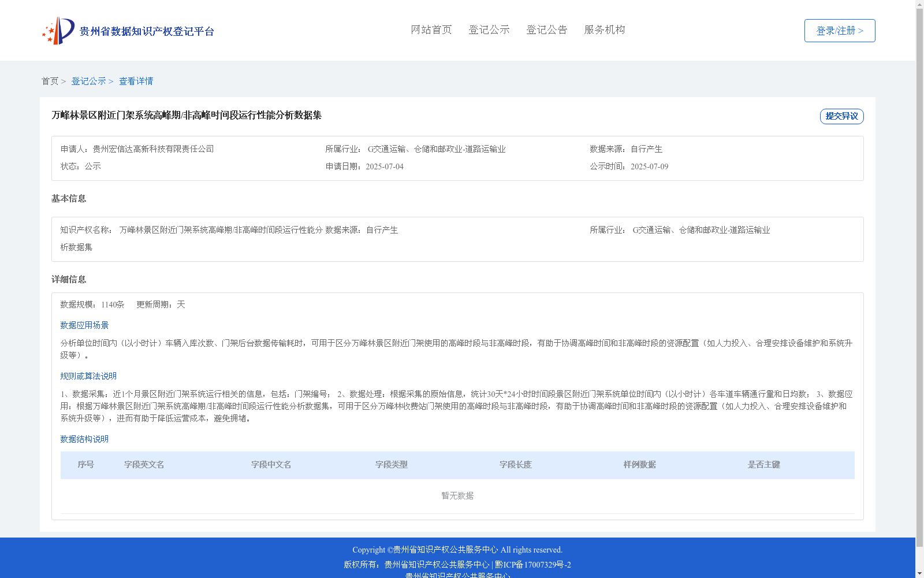Select 数据规模 1140条 value
Screen dimensions: 924x578
click(x=113, y=305)
